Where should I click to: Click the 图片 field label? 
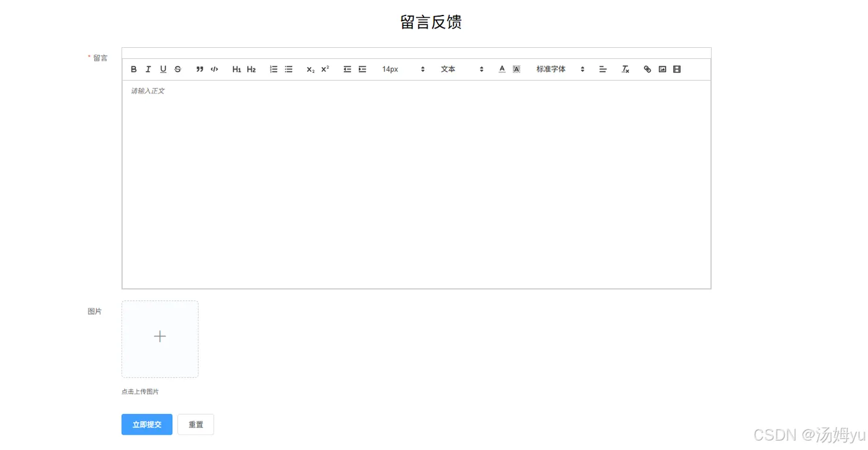click(x=95, y=312)
